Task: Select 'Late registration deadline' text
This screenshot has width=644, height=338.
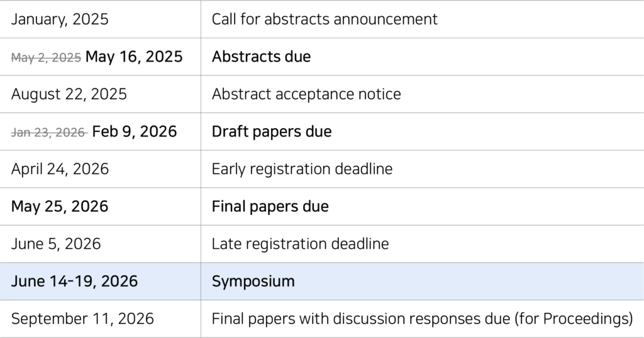Action: pos(300,244)
